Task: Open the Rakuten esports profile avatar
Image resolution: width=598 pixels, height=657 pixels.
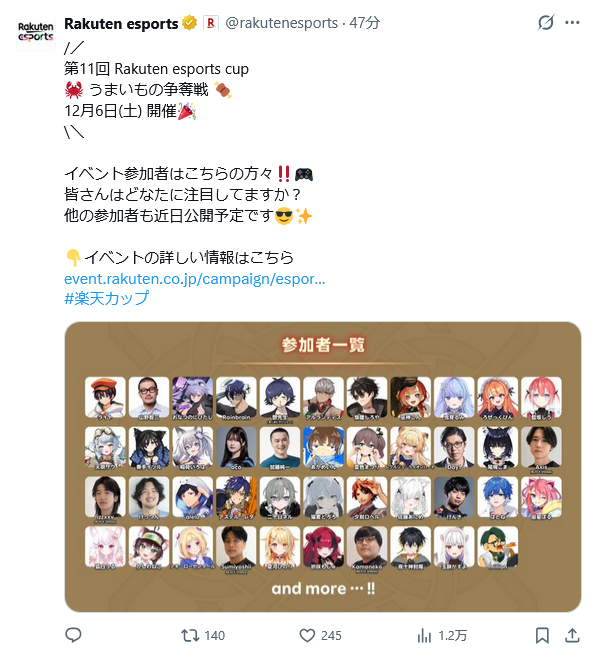Action: [x=36, y=32]
